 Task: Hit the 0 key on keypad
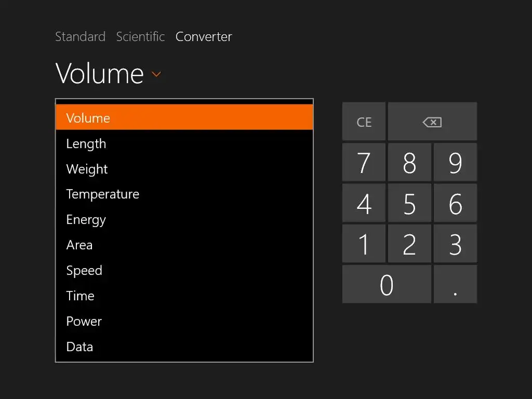click(387, 285)
